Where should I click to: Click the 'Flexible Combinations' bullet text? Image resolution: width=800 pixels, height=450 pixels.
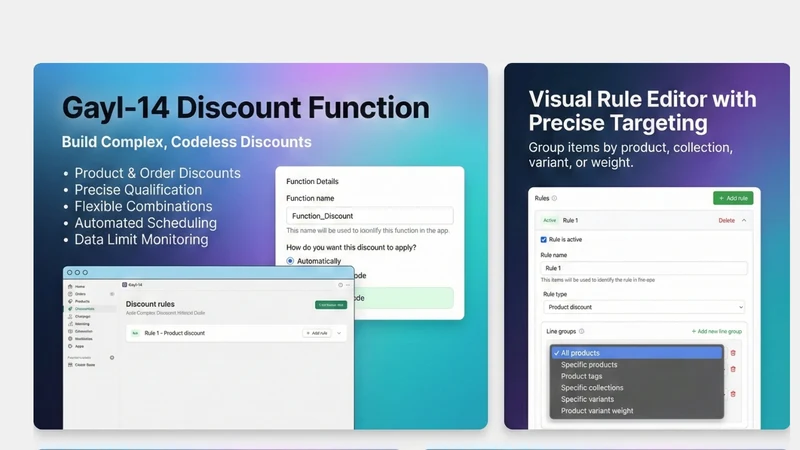[x=143, y=206]
